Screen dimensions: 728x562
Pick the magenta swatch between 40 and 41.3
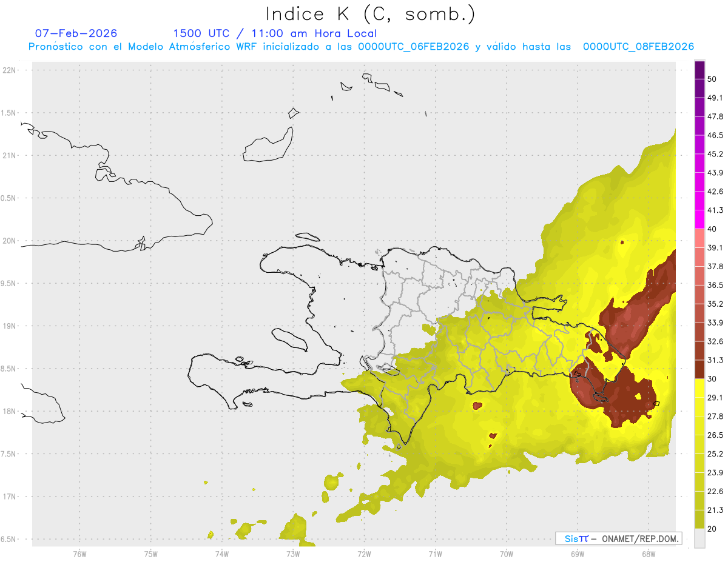[699, 220]
